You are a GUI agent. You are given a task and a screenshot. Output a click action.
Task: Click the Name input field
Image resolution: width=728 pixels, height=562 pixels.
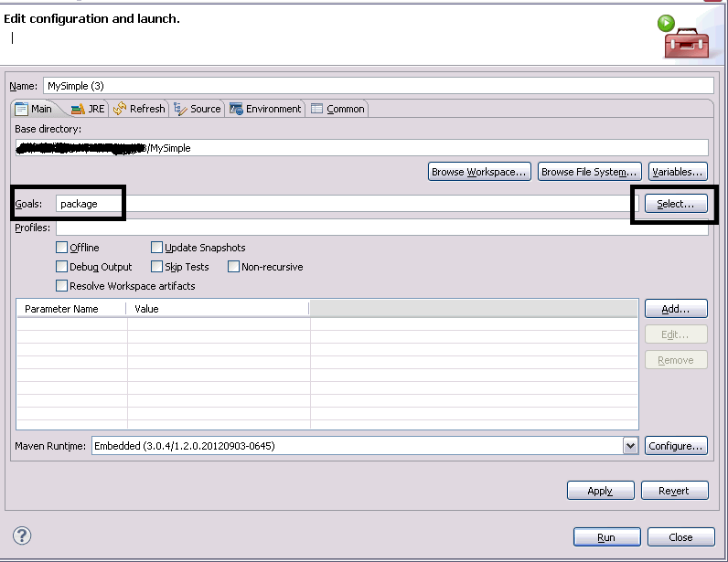tap(377, 86)
